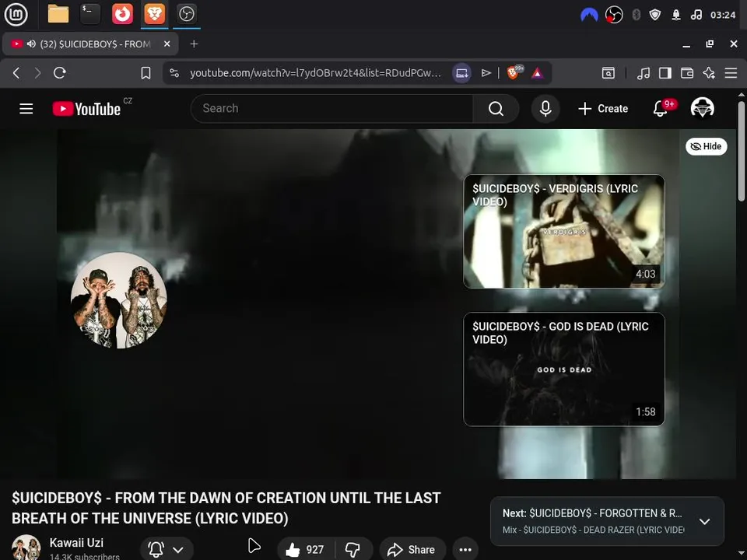Dislike this video

point(353,550)
